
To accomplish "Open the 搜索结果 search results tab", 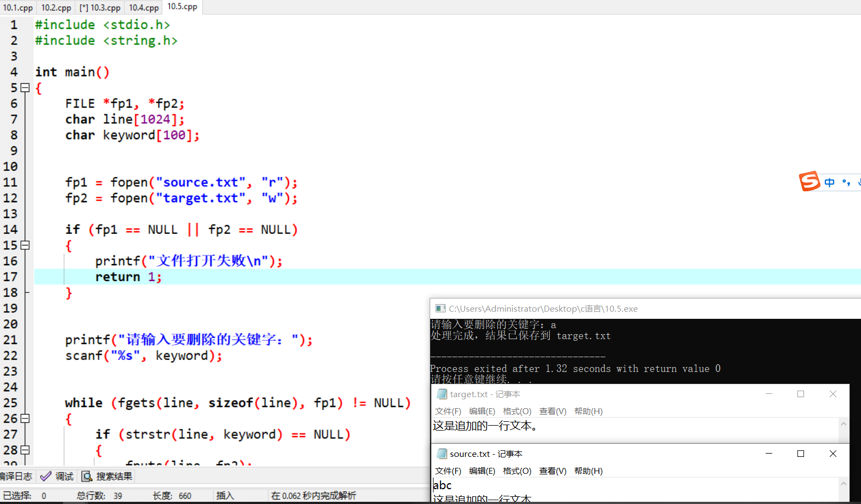I will point(107,476).
